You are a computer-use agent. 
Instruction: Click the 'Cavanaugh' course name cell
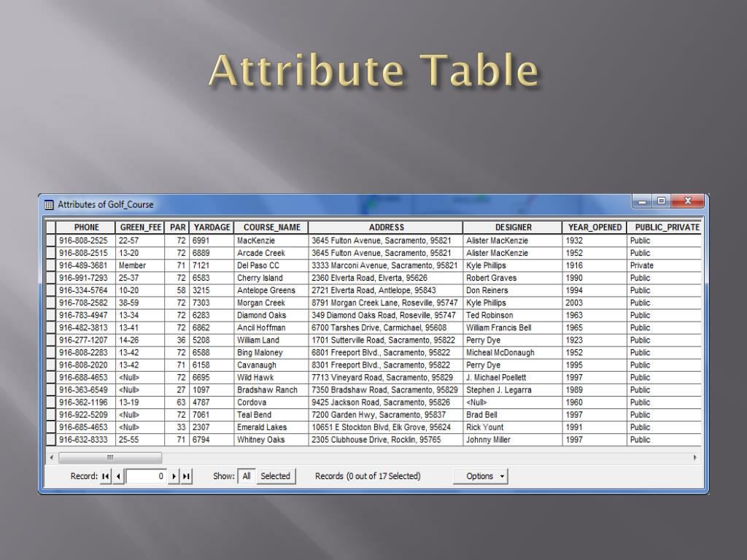(271, 365)
